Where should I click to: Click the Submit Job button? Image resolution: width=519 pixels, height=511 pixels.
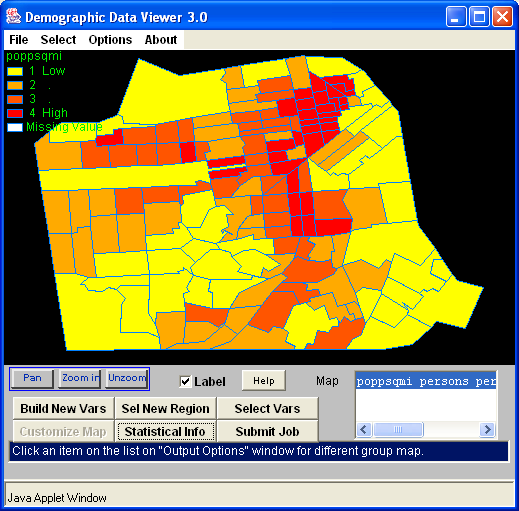(x=267, y=432)
